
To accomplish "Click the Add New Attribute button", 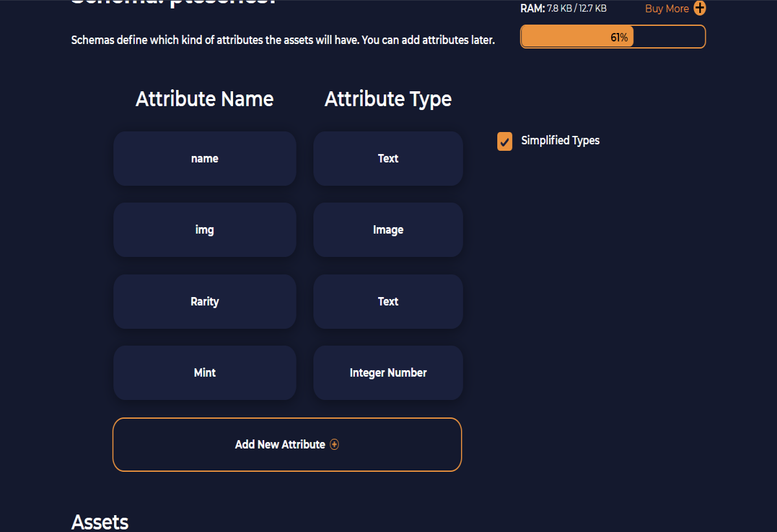I will pyautogui.click(x=287, y=445).
